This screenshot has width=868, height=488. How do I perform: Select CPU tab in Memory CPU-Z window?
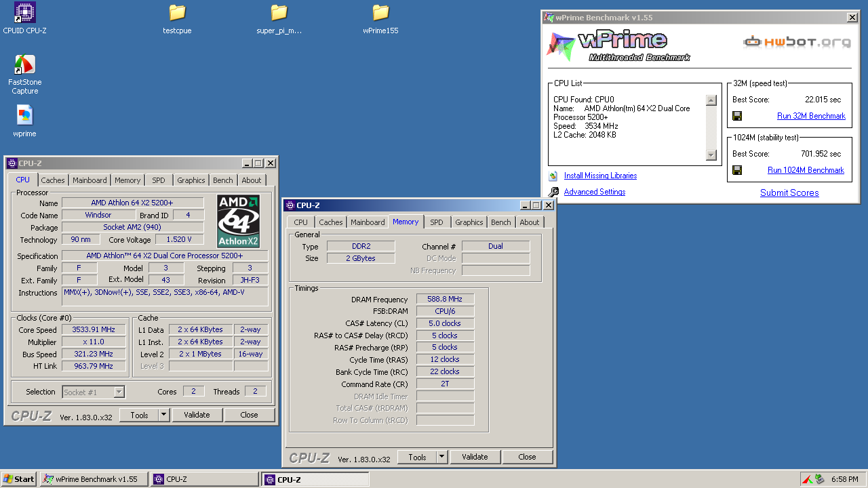click(x=301, y=222)
